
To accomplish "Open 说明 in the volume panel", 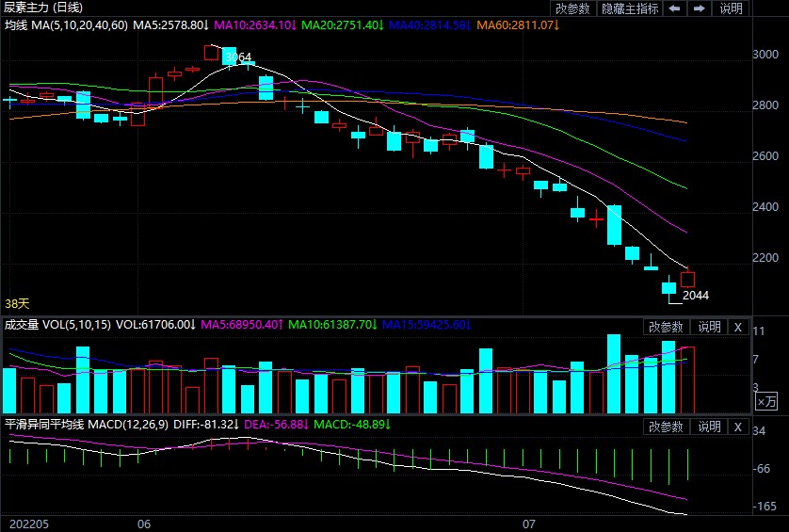I will tap(709, 327).
